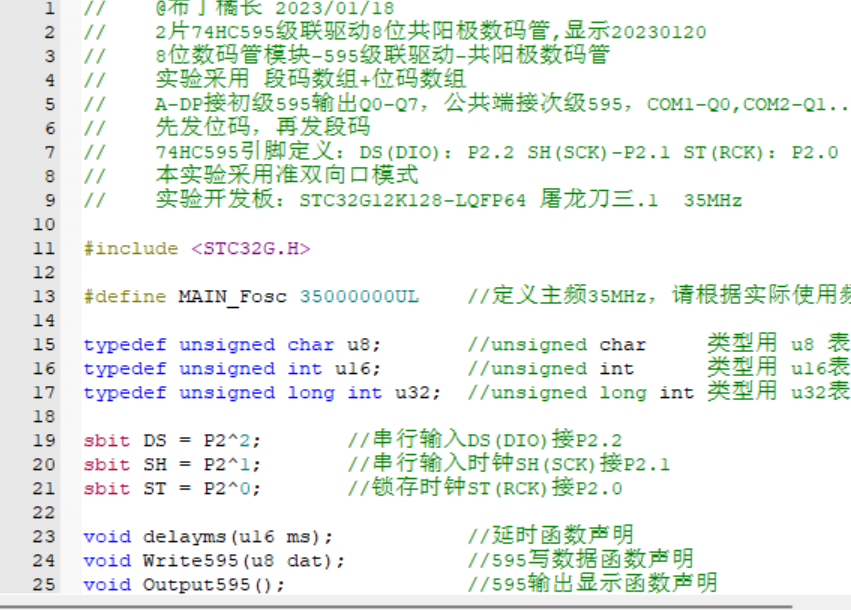Click the comment after ST declaration
The image size is (851, 610).
point(485,488)
